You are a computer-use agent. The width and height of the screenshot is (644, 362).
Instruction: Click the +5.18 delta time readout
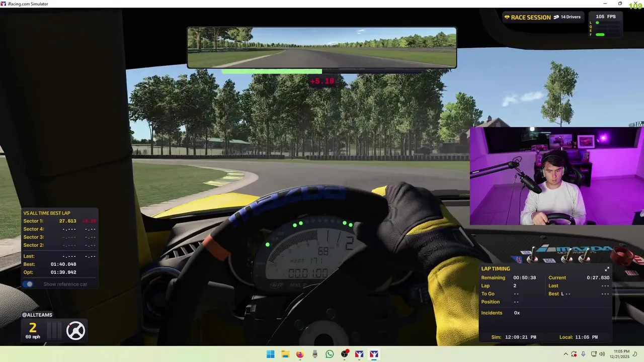[322, 81]
